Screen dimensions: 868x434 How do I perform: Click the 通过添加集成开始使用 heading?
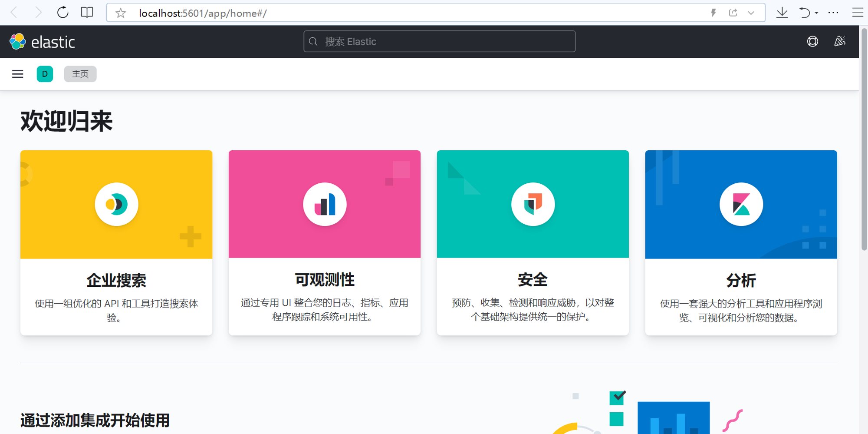click(x=95, y=420)
